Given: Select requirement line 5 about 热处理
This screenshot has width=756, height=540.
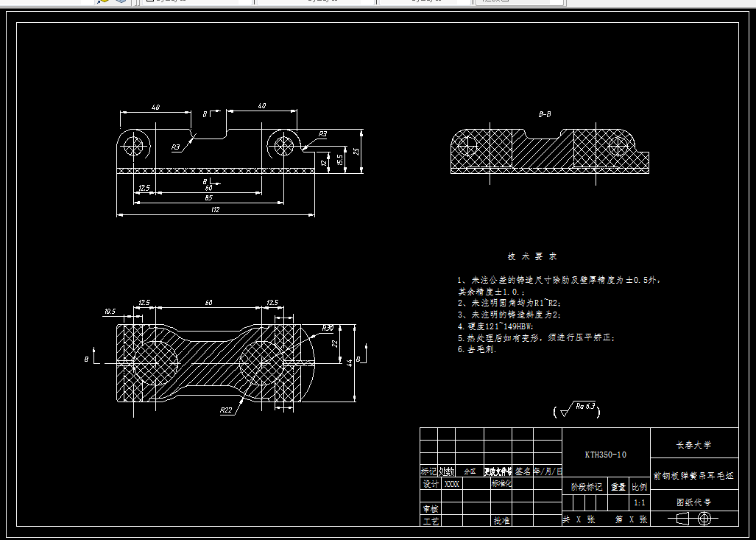Looking at the screenshot, I should tap(536, 338).
